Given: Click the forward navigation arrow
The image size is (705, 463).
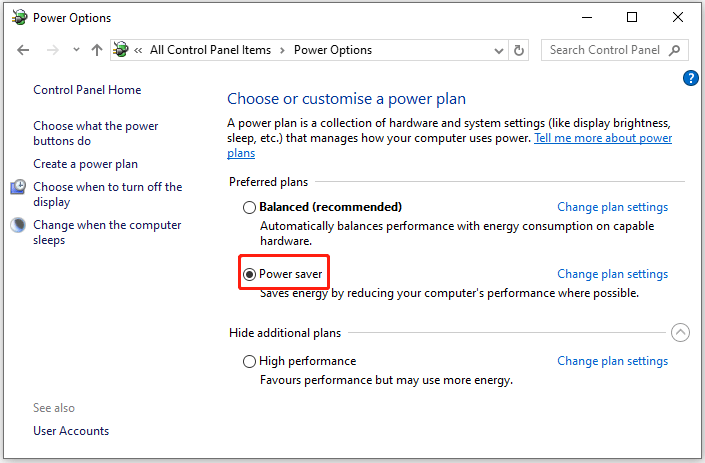Looking at the screenshot, I should pos(53,50).
